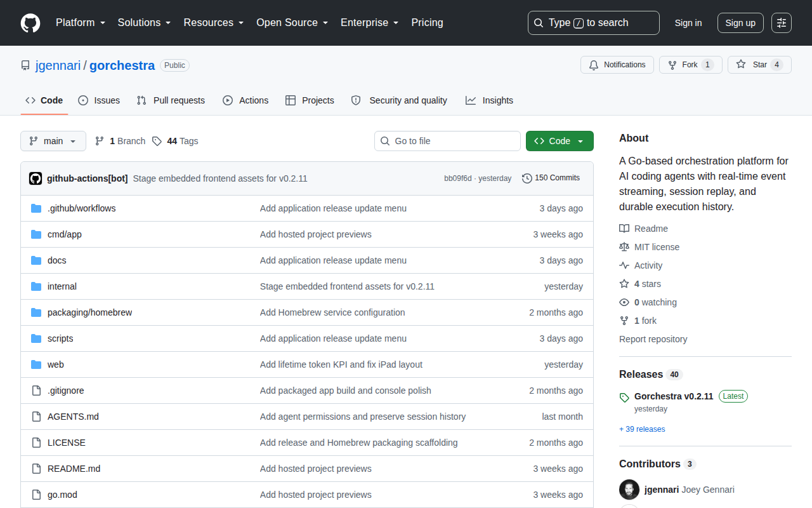This screenshot has width=812, height=508.
Task: Open the main branch selector dropdown
Action: click(x=53, y=141)
